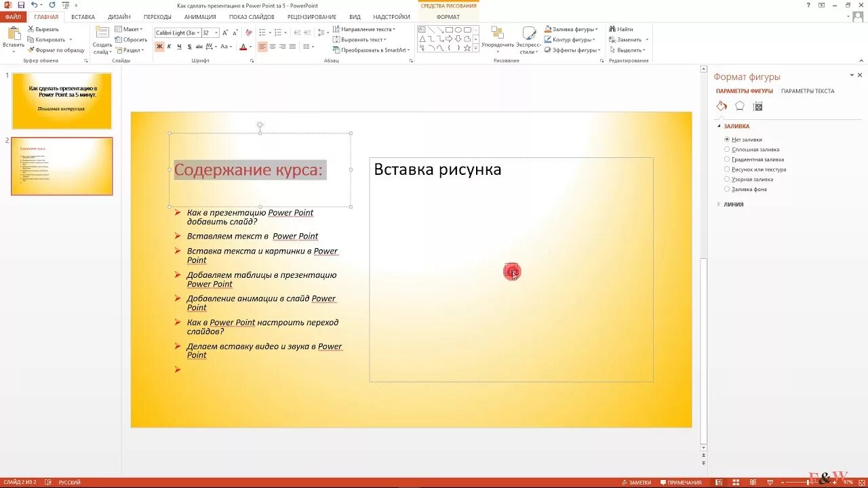Open the font name Calibri Light dropdown
Viewport: 868px width, 488px height.
point(199,33)
